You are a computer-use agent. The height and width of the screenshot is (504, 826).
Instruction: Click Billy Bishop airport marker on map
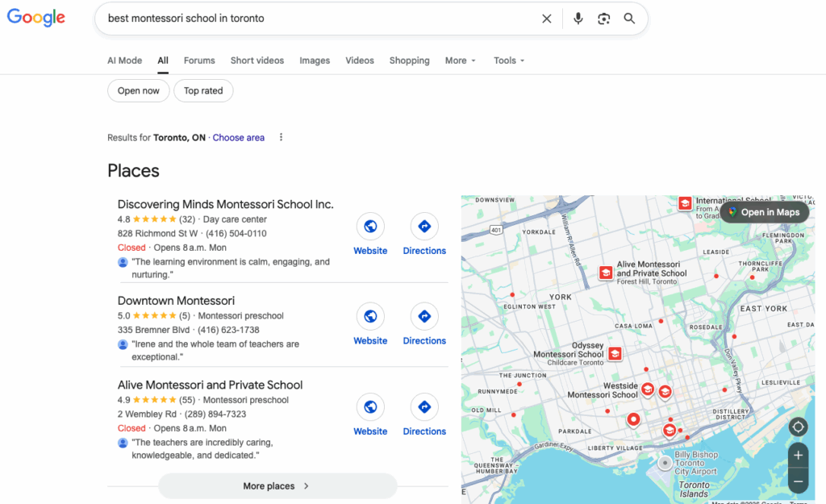point(665,463)
